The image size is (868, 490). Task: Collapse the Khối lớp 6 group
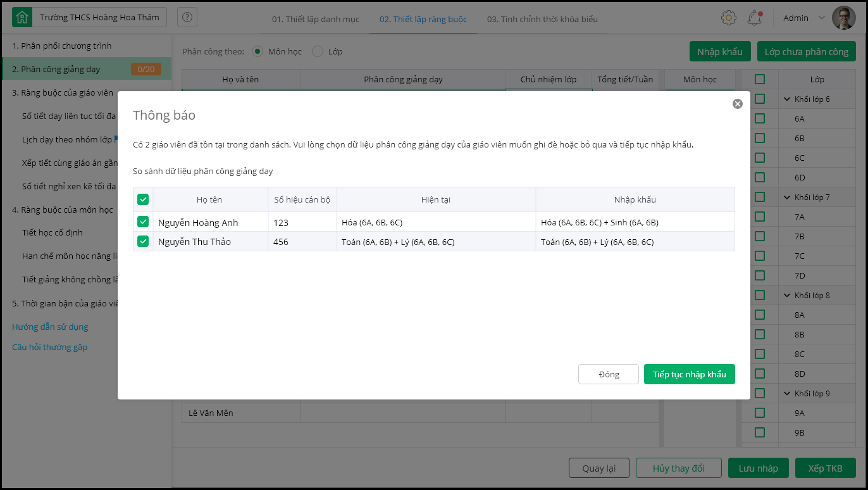click(x=787, y=99)
